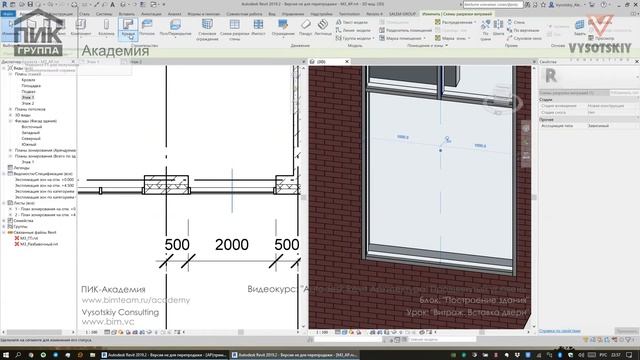The width and height of the screenshot is (640, 360).
Task: Click the search input field in title bar
Action: [x=493, y=4]
